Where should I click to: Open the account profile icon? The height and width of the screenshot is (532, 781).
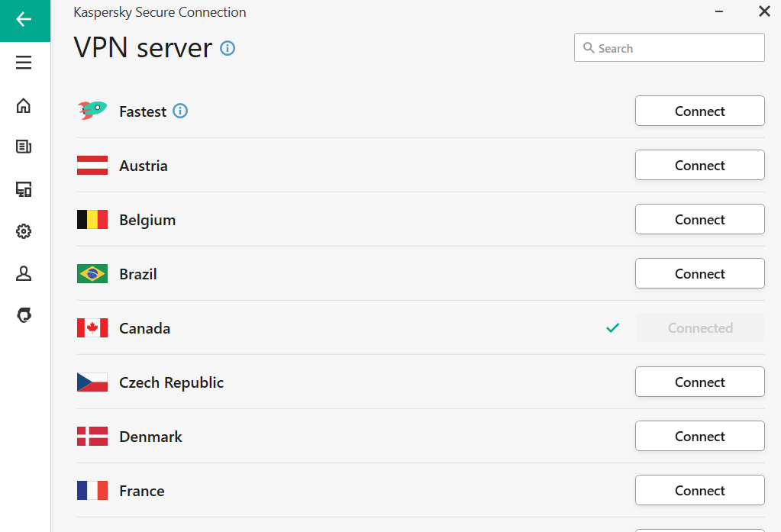24,273
